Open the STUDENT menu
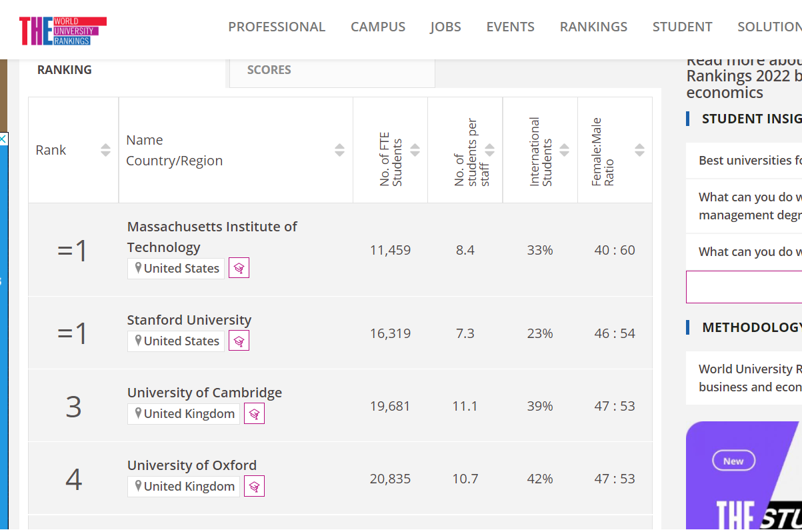This screenshot has height=532, width=802. 682,27
